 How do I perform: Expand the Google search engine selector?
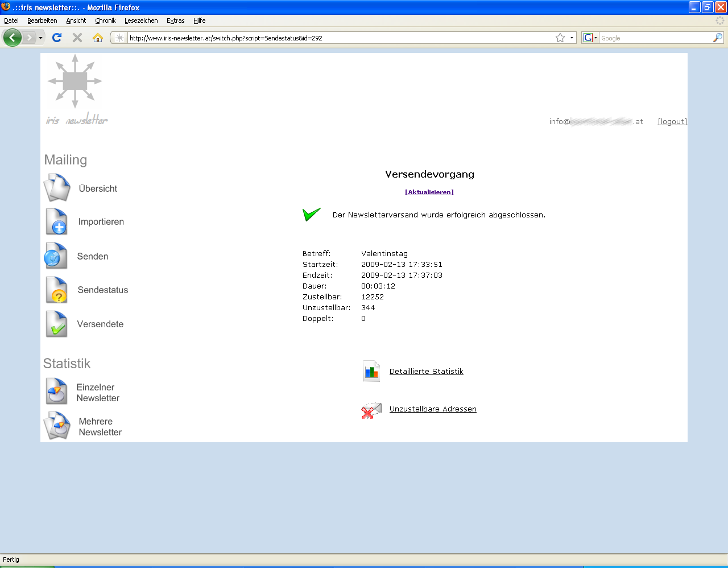coord(590,38)
